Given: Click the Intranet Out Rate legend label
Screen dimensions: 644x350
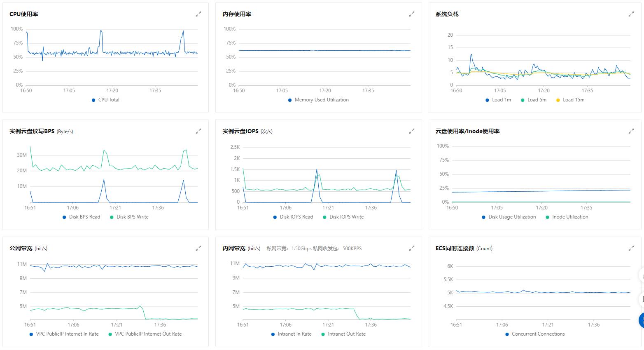Looking at the screenshot, I should pyautogui.click(x=346, y=334).
